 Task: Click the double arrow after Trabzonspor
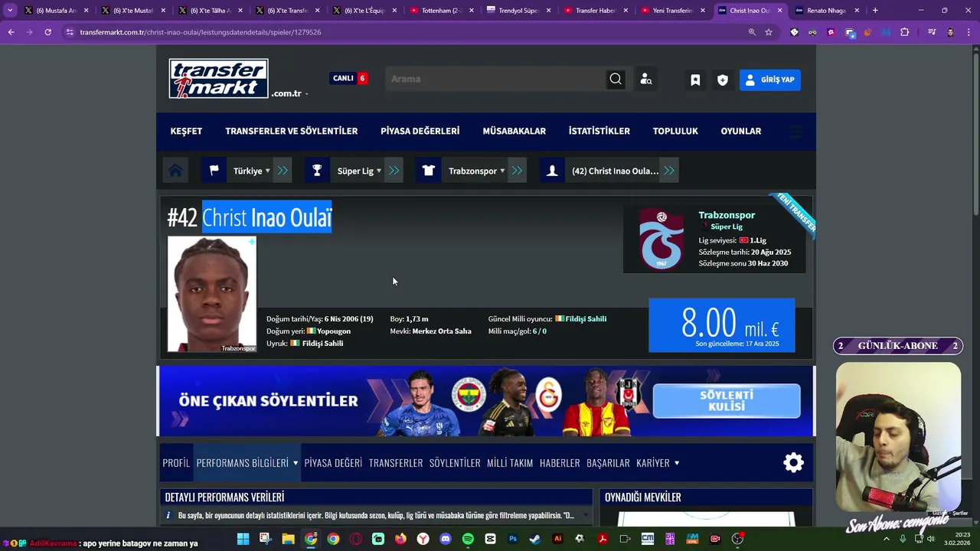coord(517,171)
